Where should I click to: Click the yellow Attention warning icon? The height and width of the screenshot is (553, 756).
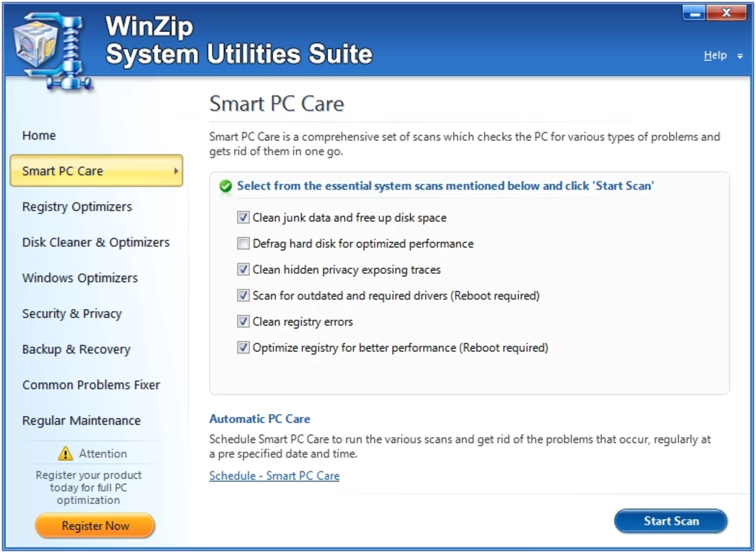pyautogui.click(x=65, y=453)
